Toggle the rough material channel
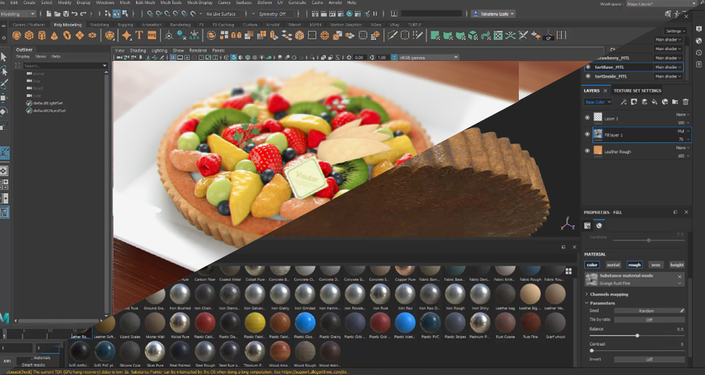 [x=634, y=265]
